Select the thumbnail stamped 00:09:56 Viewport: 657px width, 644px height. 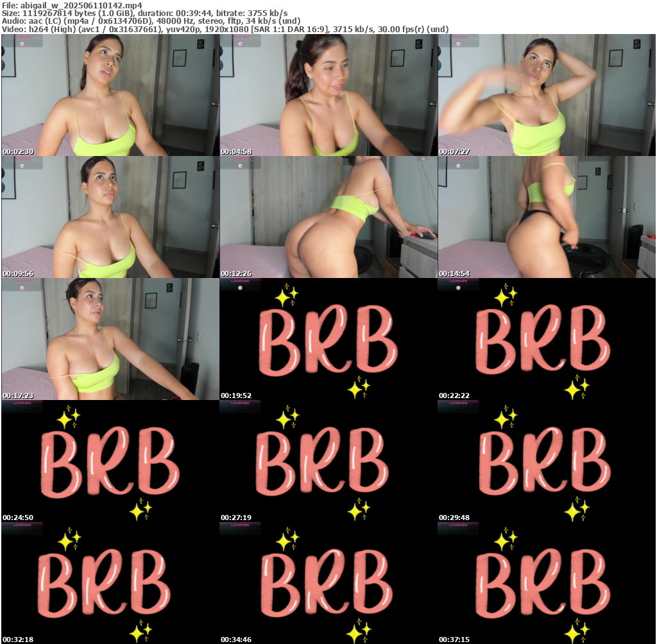pyautogui.click(x=110, y=217)
